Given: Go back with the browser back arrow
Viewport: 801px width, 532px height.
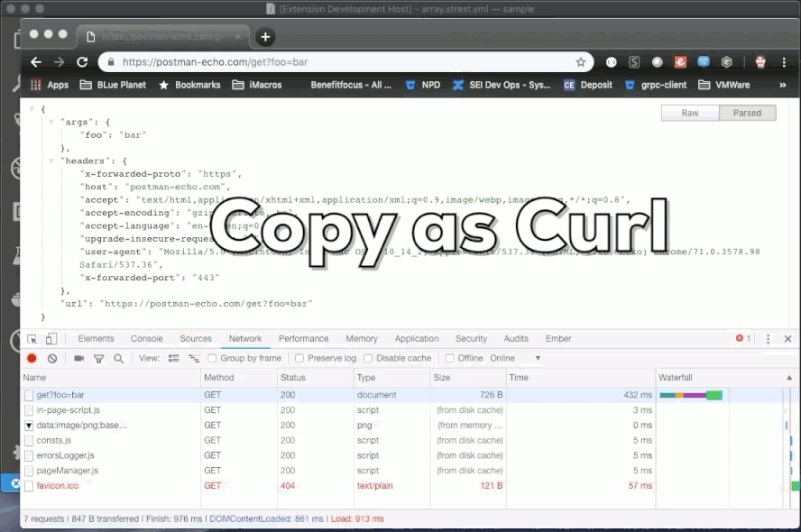Looking at the screenshot, I should pos(36,62).
